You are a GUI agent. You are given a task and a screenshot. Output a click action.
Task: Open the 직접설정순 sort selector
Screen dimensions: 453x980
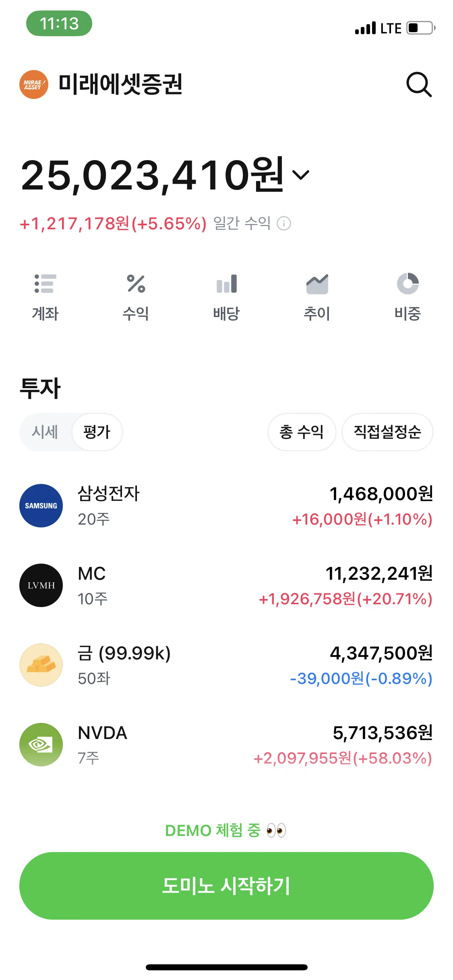point(387,432)
